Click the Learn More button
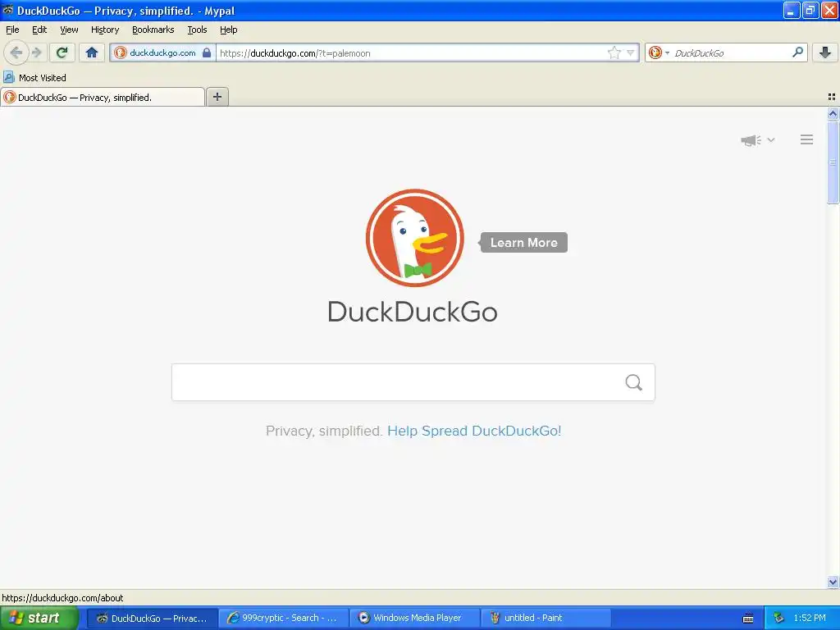 pyautogui.click(x=524, y=243)
